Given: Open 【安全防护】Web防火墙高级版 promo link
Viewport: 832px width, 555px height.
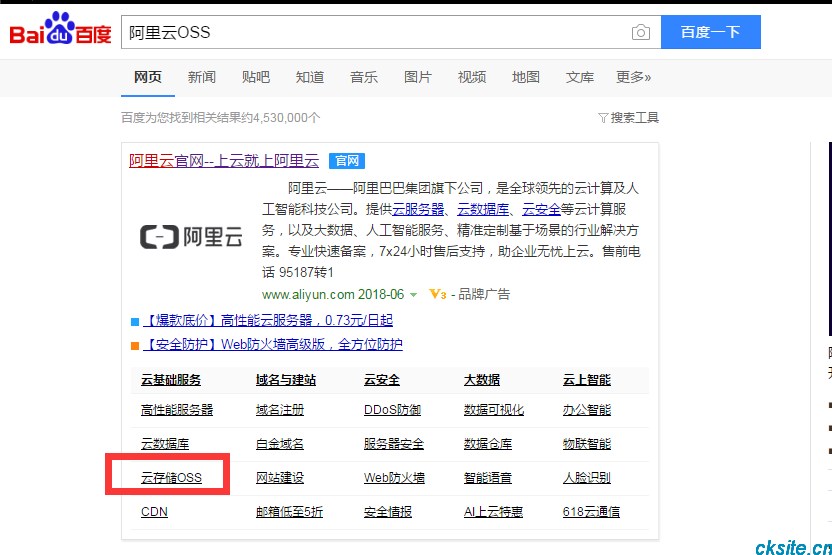Looking at the screenshot, I should pyautogui.click(x=273, y=344).
